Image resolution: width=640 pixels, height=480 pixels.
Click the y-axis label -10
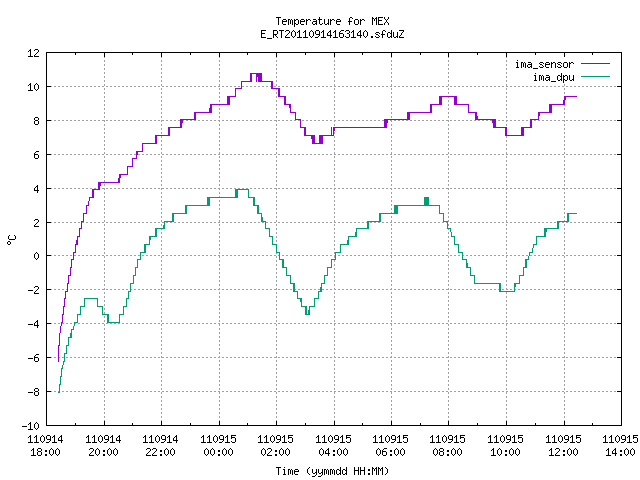(x=31, y=426)
